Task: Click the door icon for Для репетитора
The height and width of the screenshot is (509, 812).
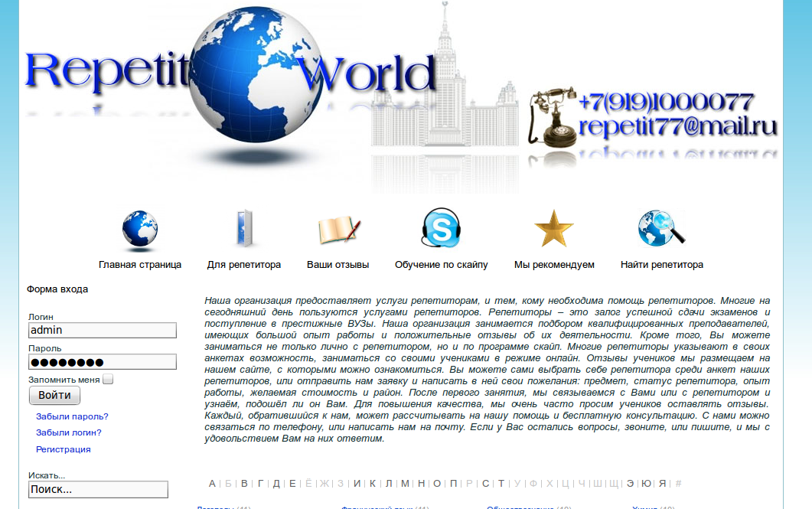Action: click(244, 227)
